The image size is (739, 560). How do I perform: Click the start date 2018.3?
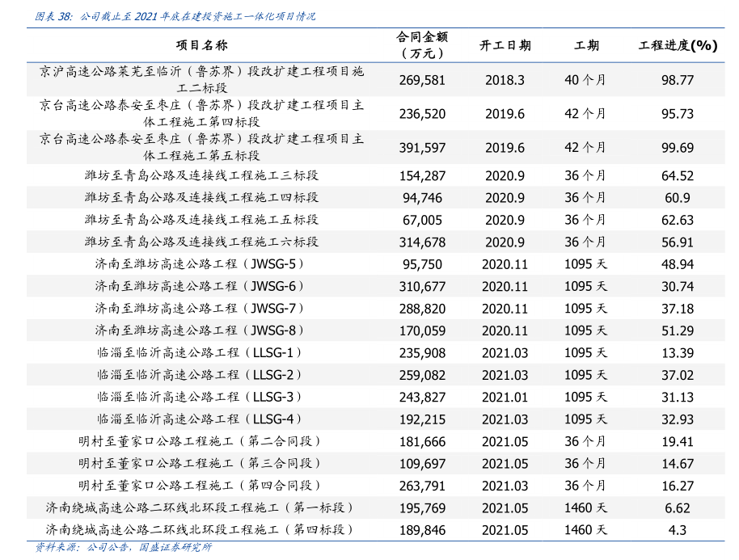(x=505, y=80)
